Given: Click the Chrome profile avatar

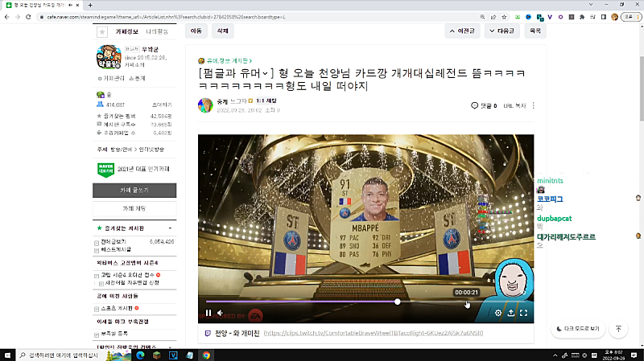Looking at the screenshot, I should click(614, 17).
